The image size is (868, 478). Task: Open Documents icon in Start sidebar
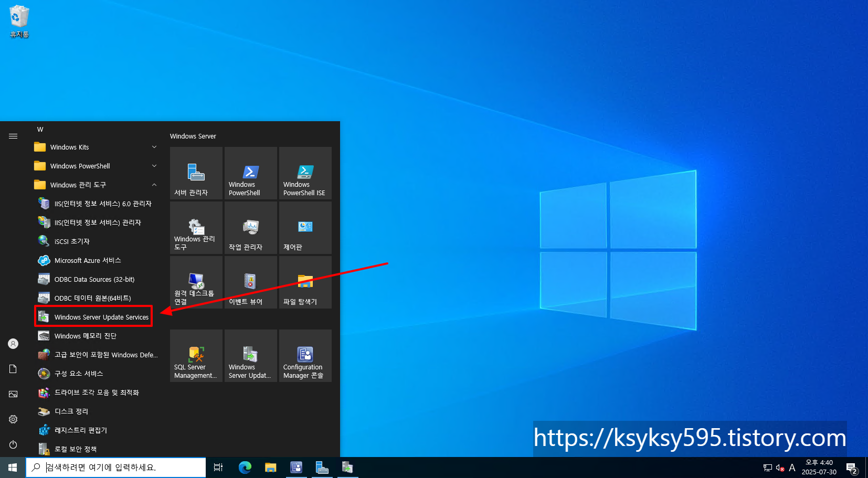(x=13, y=369)
